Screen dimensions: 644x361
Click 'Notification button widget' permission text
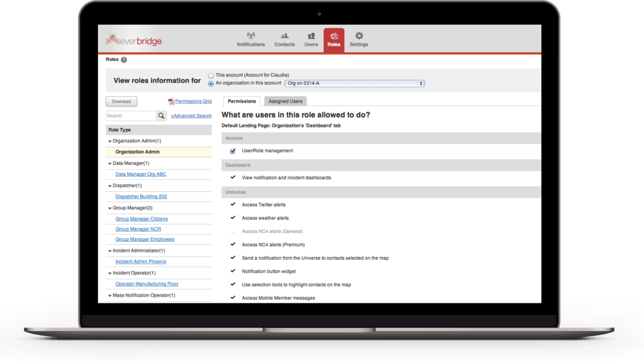[x=268, y=272]
